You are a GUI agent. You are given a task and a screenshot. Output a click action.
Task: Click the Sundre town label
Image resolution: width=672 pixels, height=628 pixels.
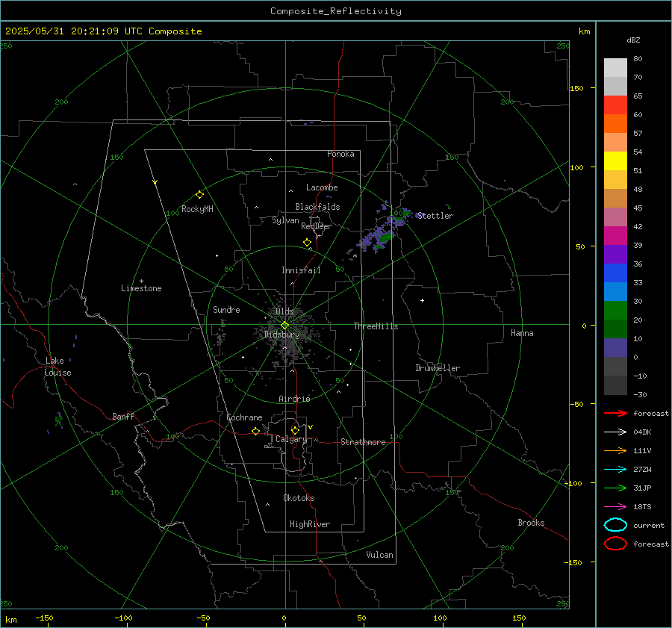pyautogui.click(x=226, y=309)
